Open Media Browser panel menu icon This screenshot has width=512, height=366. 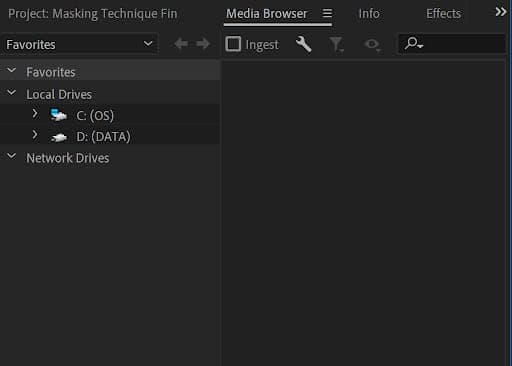pos(327,13)
